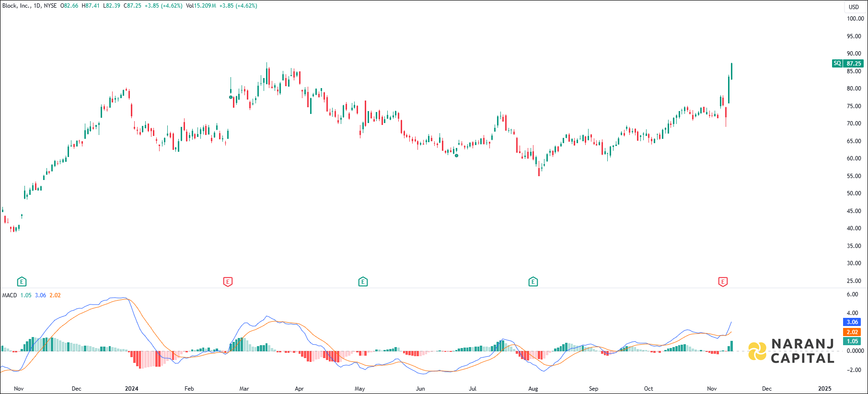The height and width of the screenshot is (394, 868).
Task: Open the red earnings marker in February
Action: tap(228, 281)
